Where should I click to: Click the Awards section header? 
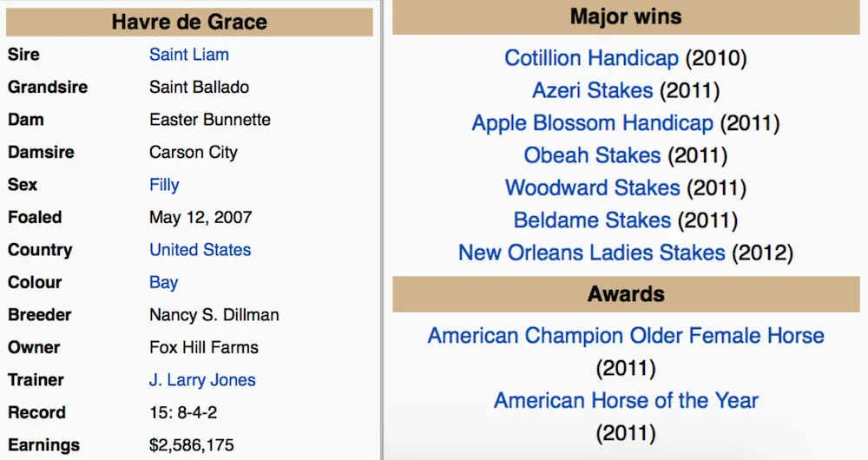626,294
